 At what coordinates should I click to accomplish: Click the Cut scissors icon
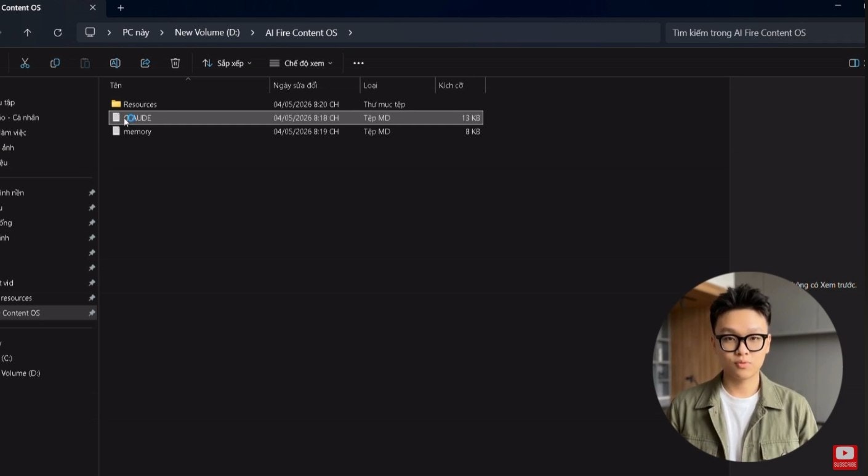(25, 63)
